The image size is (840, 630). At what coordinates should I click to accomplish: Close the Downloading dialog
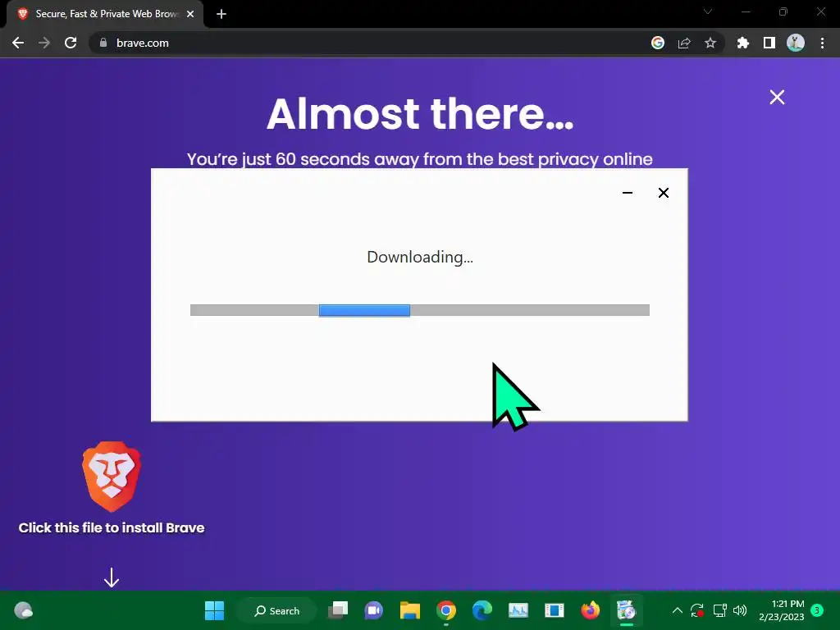coord(663,193)
